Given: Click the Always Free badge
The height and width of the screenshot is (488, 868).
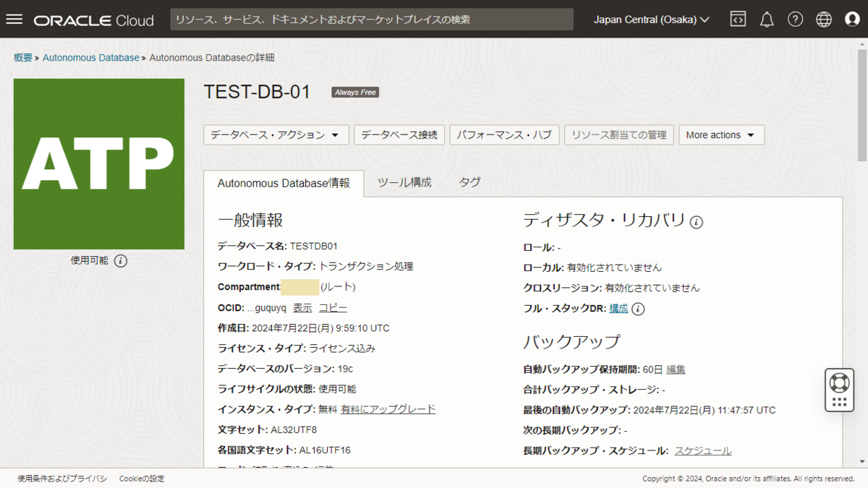Looking at the screenshot, I should coord(355,93).
